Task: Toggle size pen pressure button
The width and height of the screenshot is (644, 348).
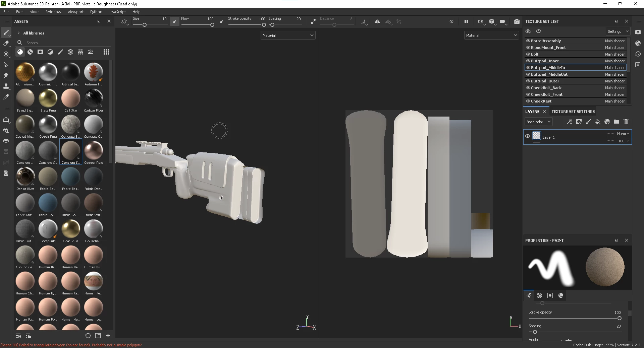Action: coord(174,21)
